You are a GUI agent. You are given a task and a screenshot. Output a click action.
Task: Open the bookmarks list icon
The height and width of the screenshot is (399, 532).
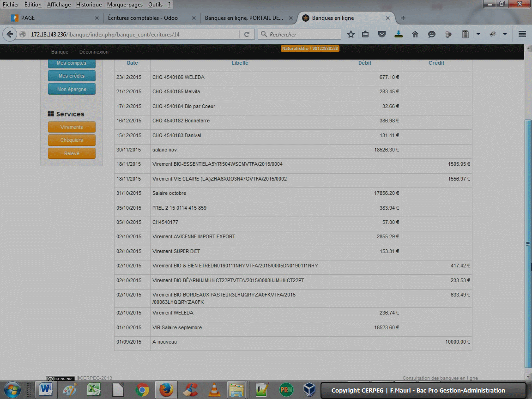point(365,34)
